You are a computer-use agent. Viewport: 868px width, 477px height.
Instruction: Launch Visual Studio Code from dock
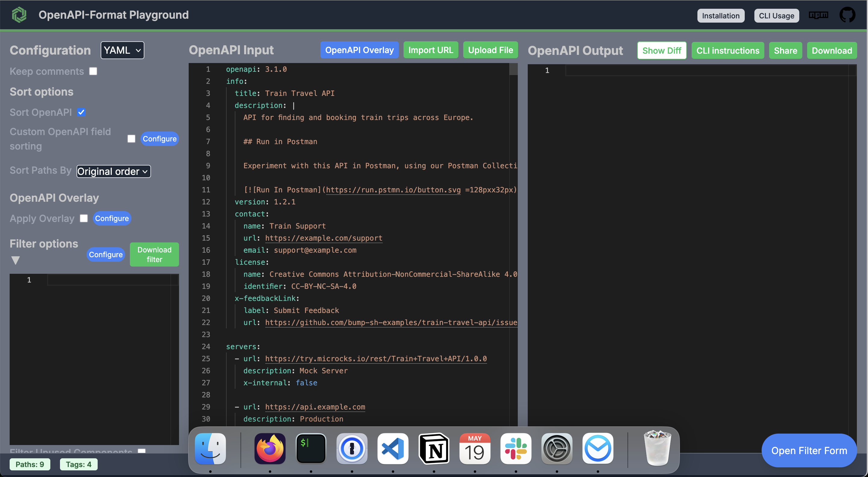click(393, 449)
